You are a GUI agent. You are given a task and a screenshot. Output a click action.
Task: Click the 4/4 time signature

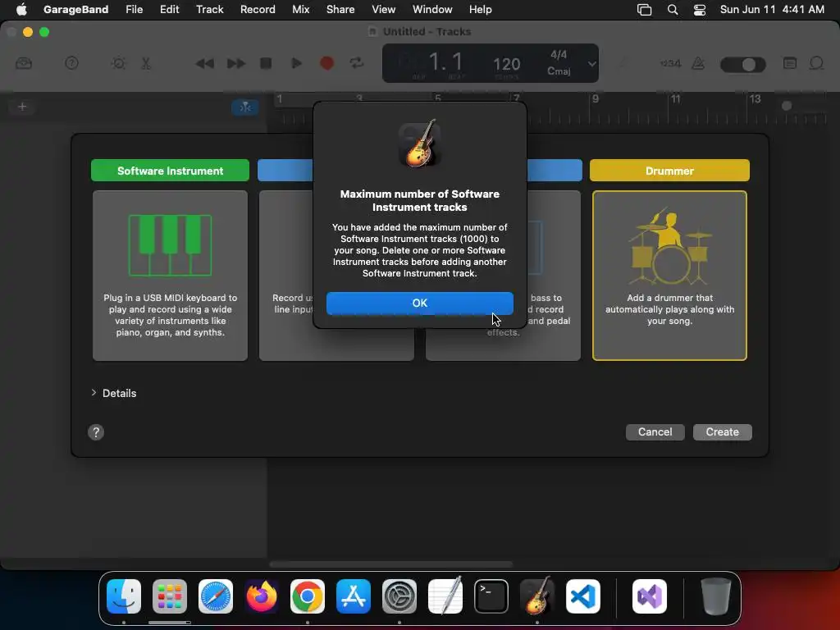(x=559, y=55)
